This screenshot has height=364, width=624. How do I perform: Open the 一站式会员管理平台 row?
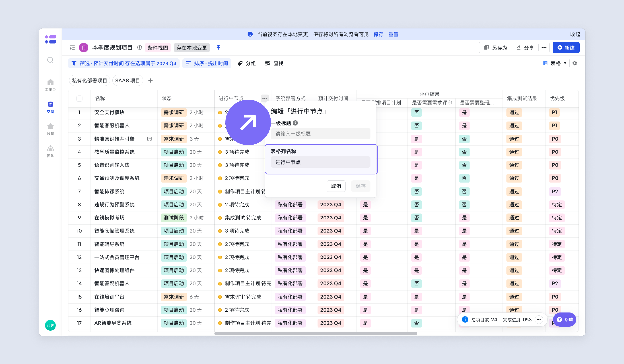[117, 257]
